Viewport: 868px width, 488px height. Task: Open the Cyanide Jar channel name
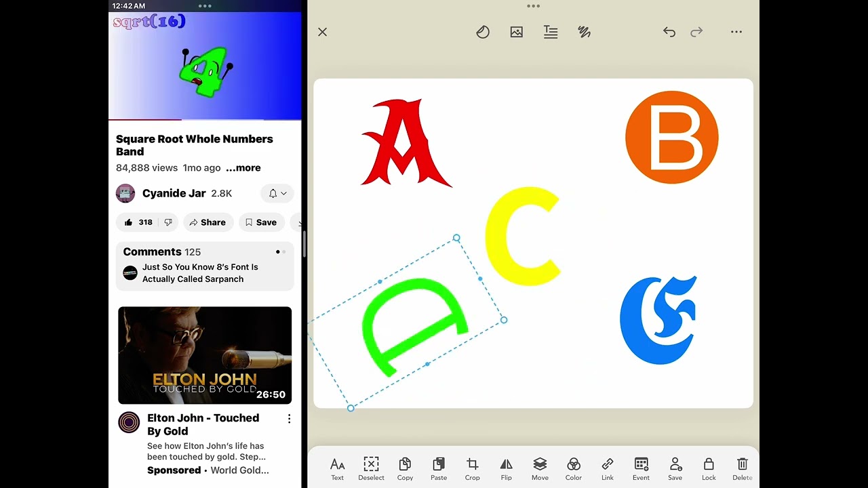(x=174, y=193)
